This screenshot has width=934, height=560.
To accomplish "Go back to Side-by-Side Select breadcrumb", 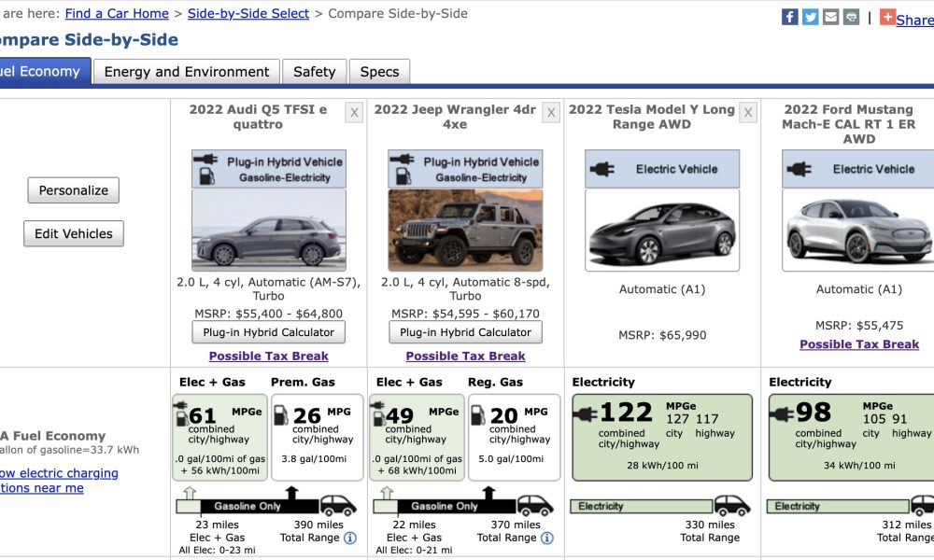I will 248,14.
